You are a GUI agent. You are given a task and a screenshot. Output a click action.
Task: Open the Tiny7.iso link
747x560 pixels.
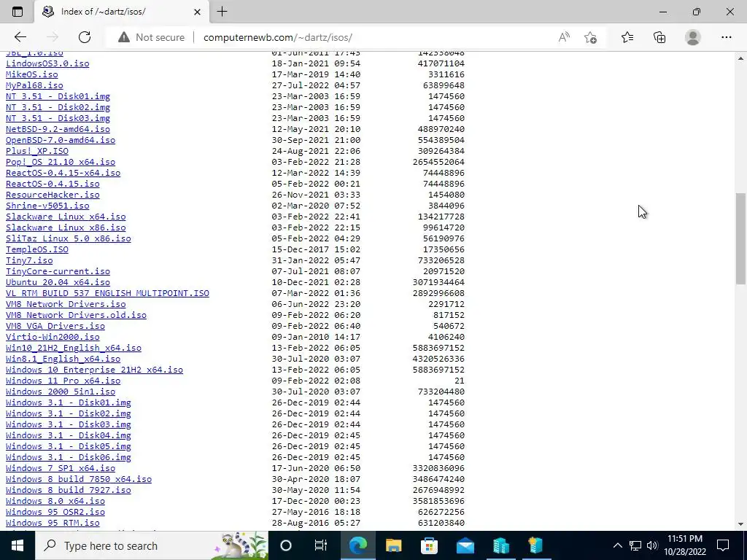pos(29,260)
